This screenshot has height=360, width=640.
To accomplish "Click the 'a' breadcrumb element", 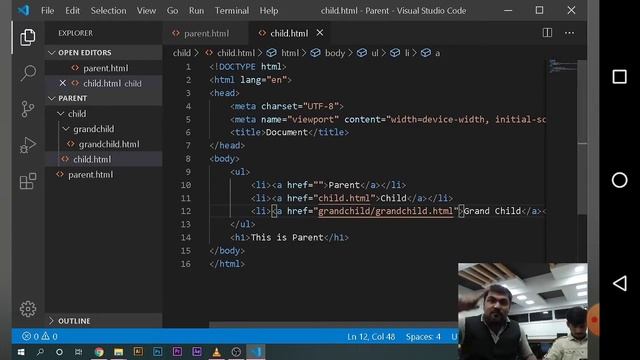I will [x=431, y=53].
